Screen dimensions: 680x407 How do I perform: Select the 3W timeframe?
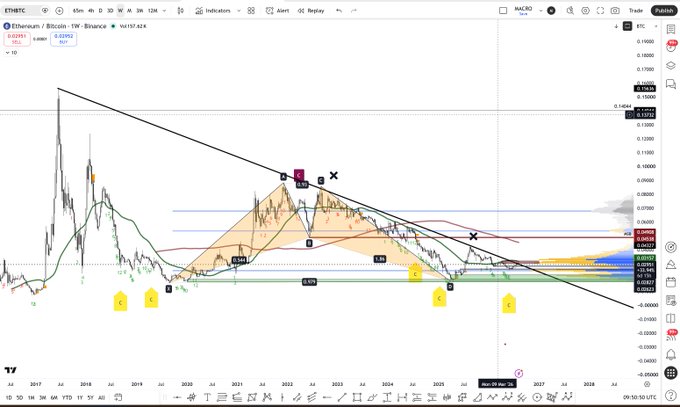click(140, 10)
